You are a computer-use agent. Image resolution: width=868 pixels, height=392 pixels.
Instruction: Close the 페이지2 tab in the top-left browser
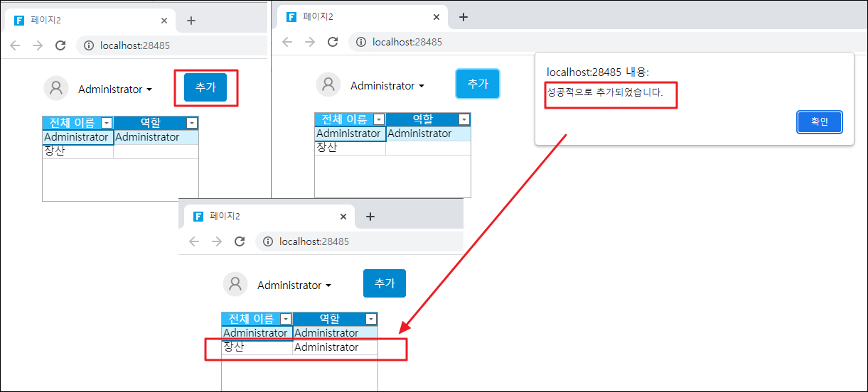point(164,21)
